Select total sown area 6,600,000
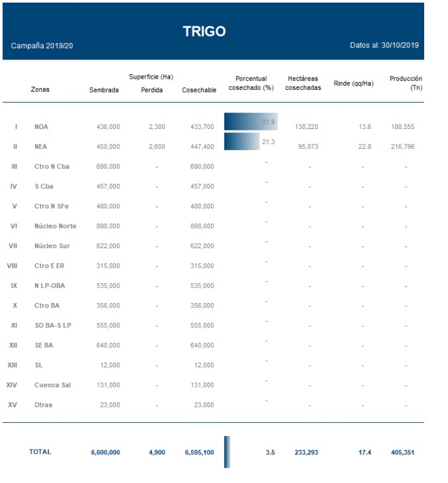 [x=105, y=453]
